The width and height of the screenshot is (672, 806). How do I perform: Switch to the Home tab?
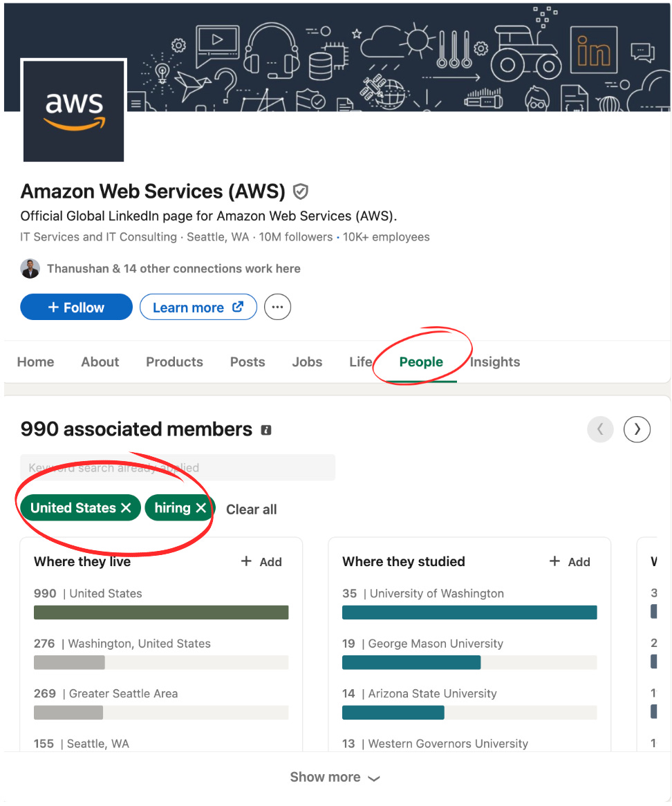click(35, 362)
